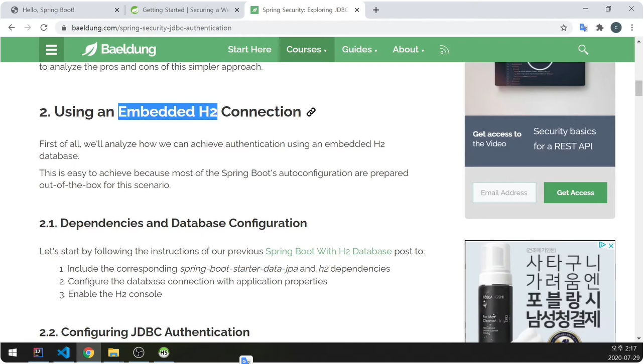Switch to Hello, Spring Boot! tab

(64, 10)
